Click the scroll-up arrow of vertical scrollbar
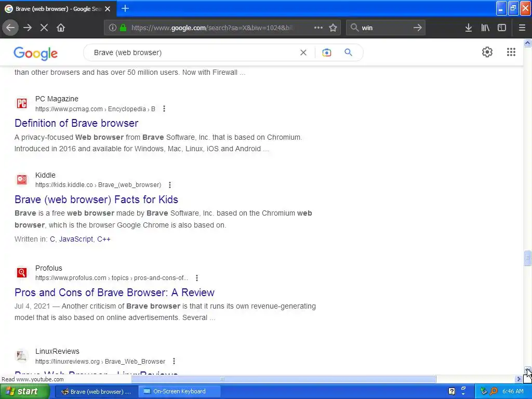 (527, 43)
